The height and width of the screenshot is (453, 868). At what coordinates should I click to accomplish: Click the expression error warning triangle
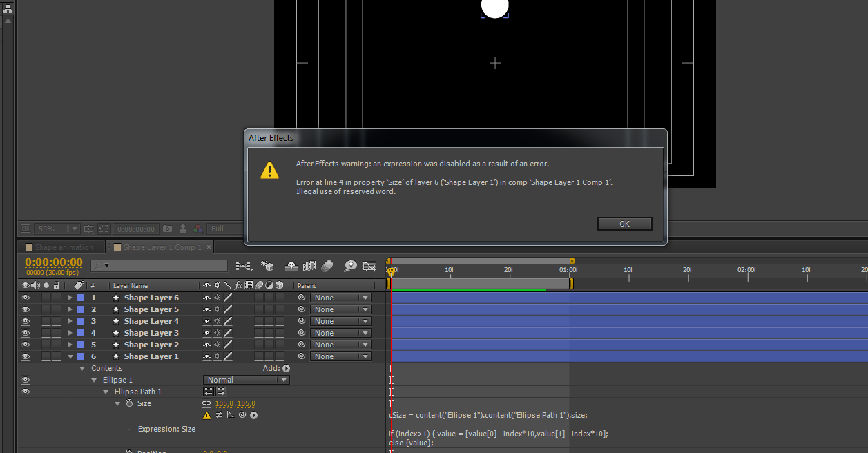[x=206, y=416]
